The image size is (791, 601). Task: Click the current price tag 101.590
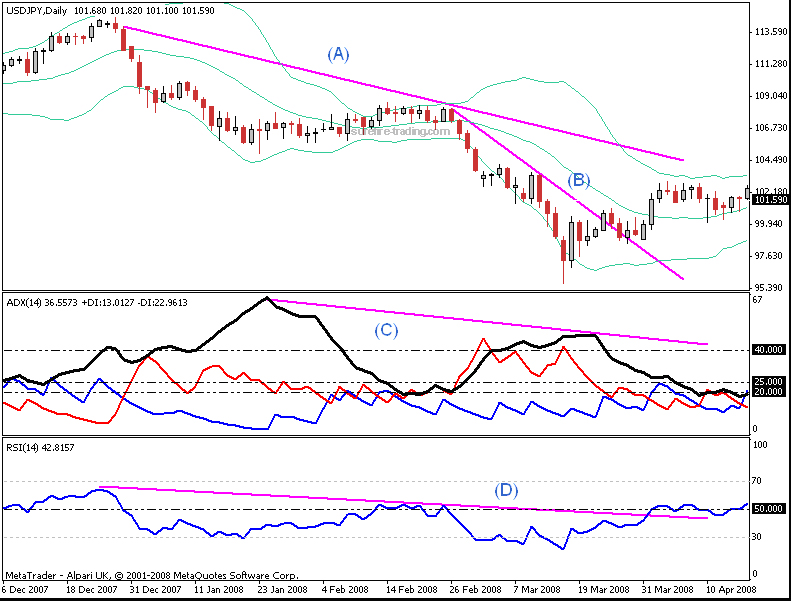[x=770, y=200]
